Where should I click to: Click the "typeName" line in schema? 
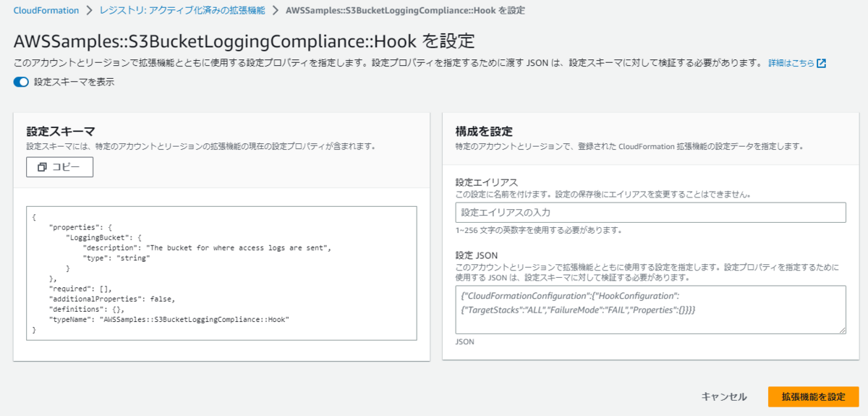(169, 318)
